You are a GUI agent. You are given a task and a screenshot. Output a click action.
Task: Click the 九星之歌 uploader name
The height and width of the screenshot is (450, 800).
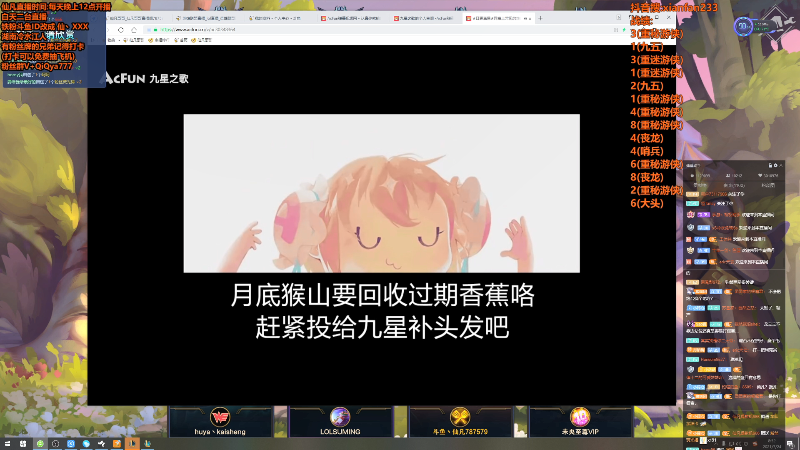[169, 79]
